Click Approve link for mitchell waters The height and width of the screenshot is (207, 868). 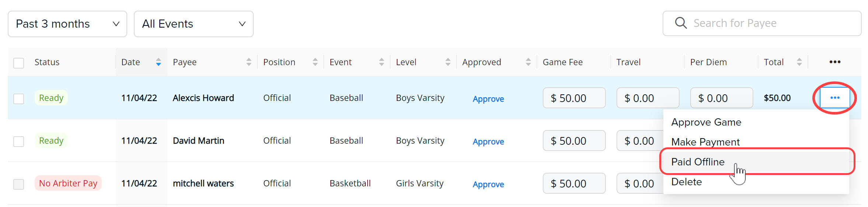(x=488, y=184)
